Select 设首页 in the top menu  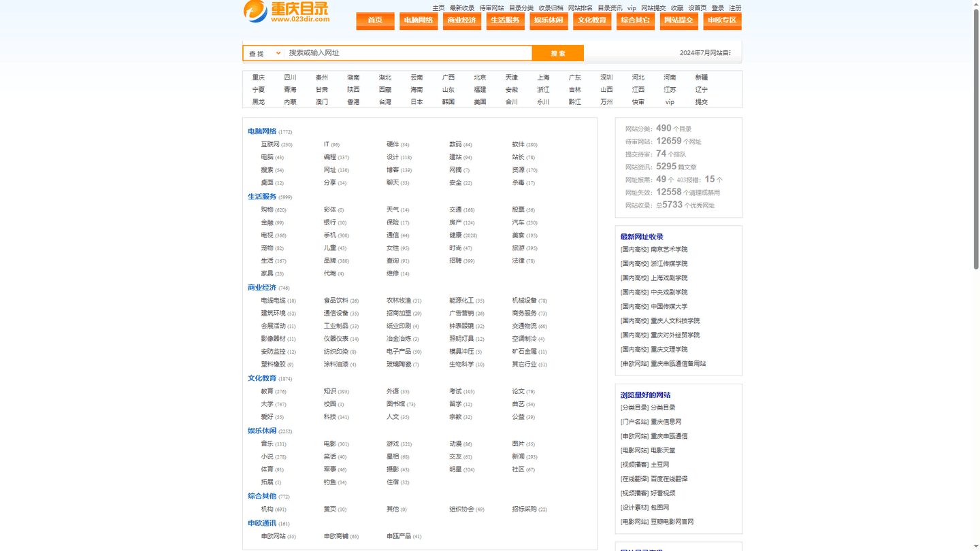pyautogui.click(x=698, y=8)
